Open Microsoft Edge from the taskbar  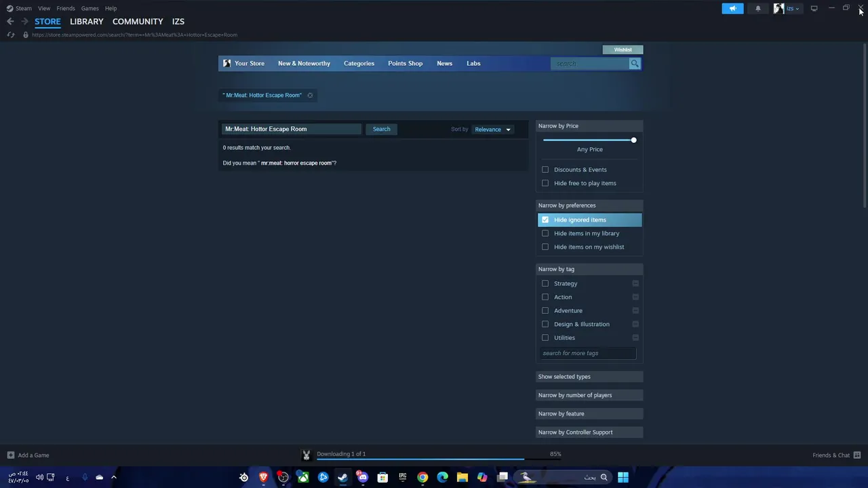pyautogui.click(x=442, y=477)
